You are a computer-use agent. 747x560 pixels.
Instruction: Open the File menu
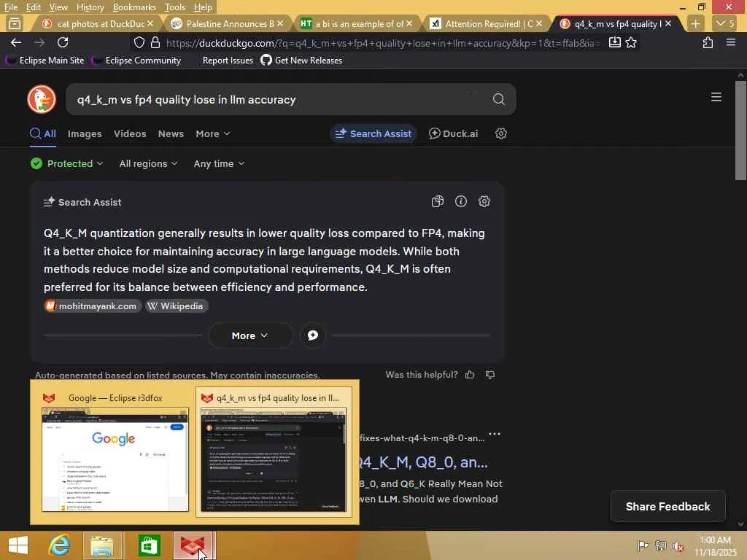click(10, 7)
